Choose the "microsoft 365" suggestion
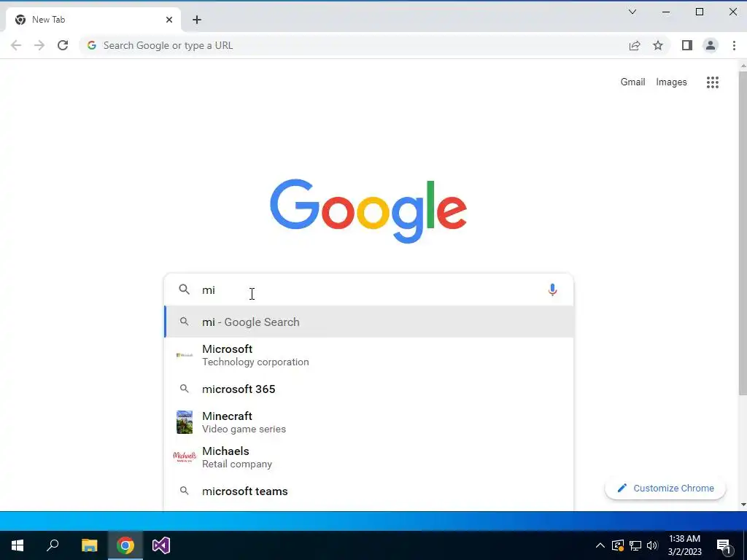The width and height of the screenshot is (747, 560). (368, 389)
